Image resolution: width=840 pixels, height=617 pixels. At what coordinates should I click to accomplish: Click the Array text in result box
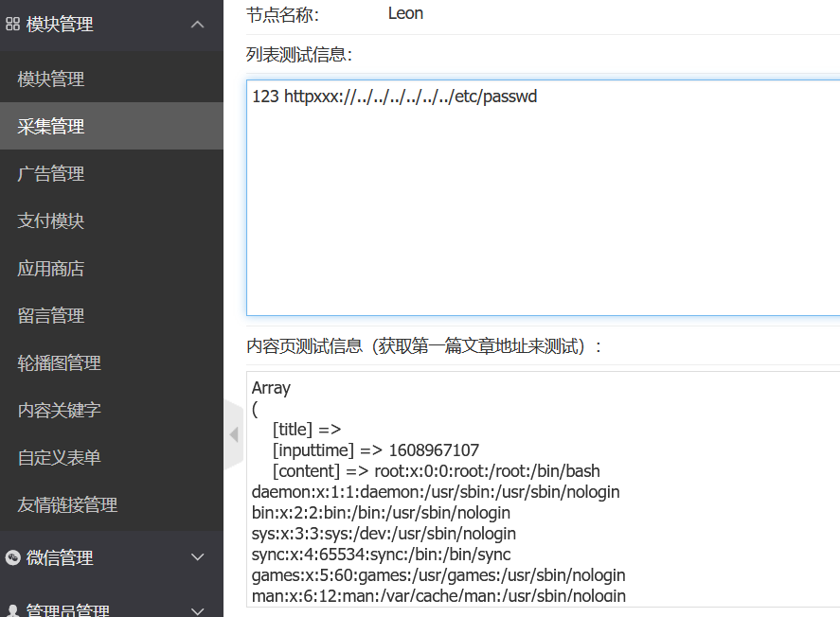[271, 388]
